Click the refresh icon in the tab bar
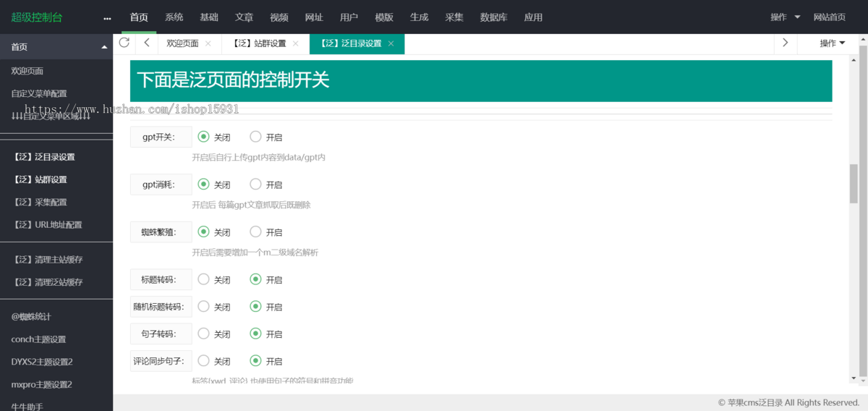 [x=124, y=43]
